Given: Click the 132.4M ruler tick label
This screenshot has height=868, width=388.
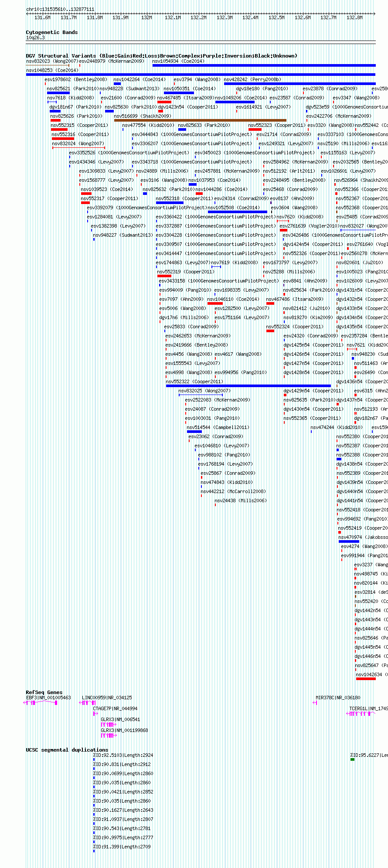Looking at the screenshot, I should [250, 17].
